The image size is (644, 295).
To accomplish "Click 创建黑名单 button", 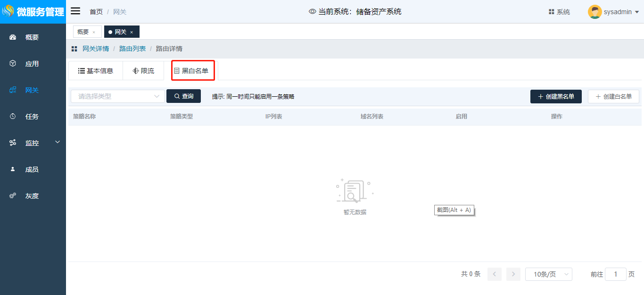I will (556, 96).
